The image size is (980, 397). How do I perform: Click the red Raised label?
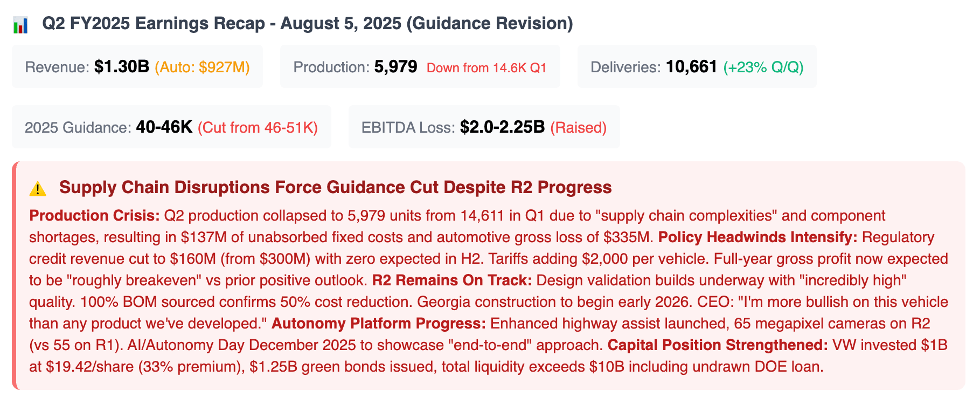578,128
